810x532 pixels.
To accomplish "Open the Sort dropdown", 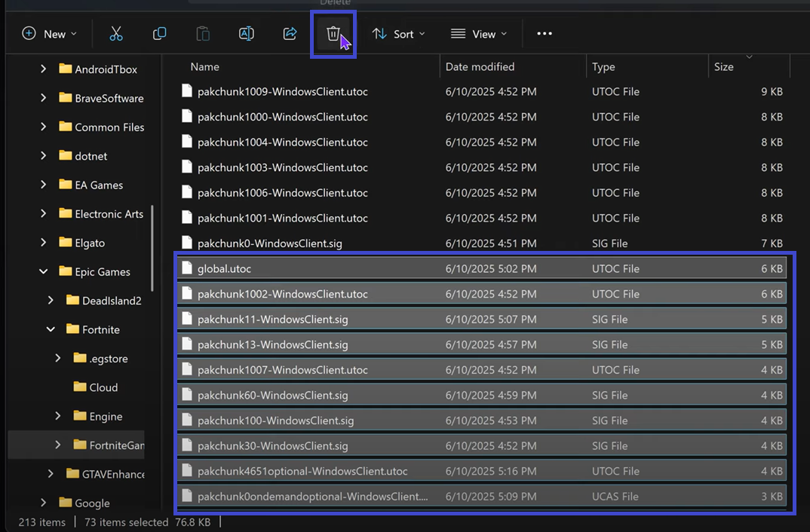I will tap(398, 34).
